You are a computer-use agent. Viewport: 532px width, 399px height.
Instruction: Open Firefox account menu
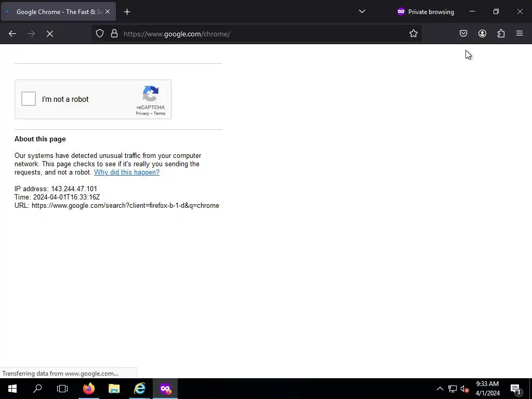coord(482,34)
